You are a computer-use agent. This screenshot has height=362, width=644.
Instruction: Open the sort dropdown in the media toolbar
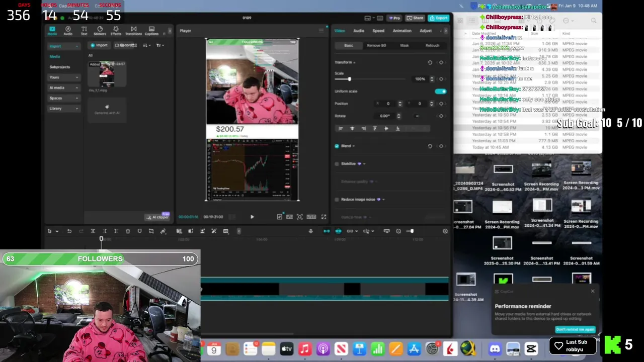(146, 45)
